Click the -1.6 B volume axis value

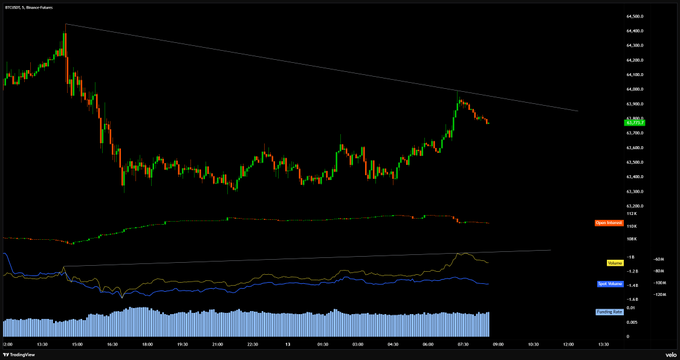[x=632, y=299]
